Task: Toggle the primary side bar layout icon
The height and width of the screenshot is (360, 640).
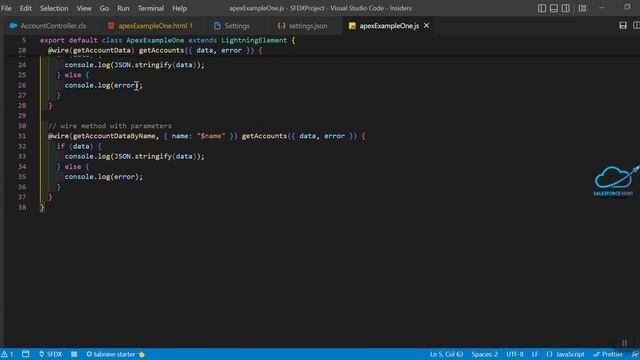Action: coord(542,8)
